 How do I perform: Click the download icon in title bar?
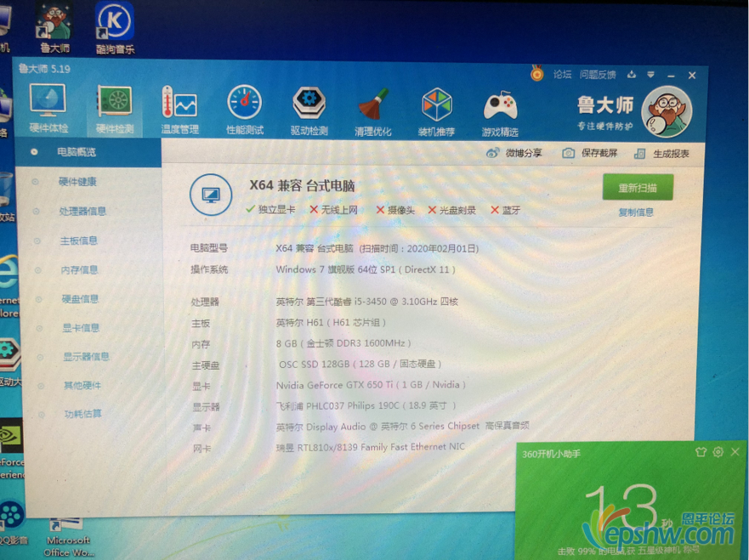pos(632,75)
